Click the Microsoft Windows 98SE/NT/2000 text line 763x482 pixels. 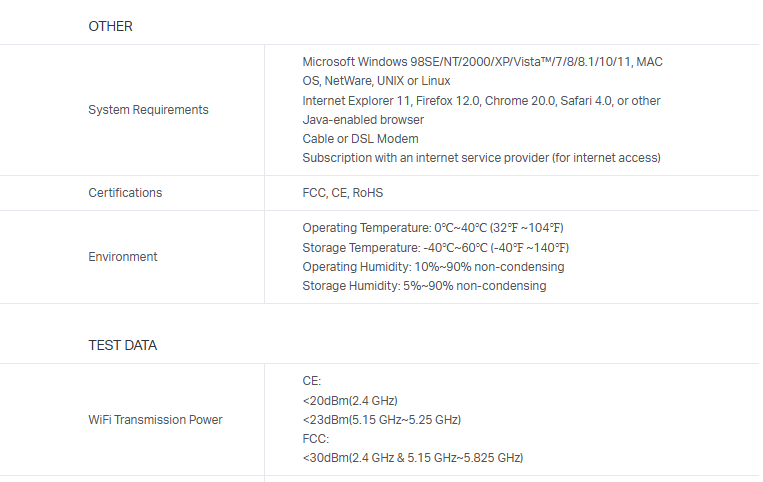coord(482,62)
